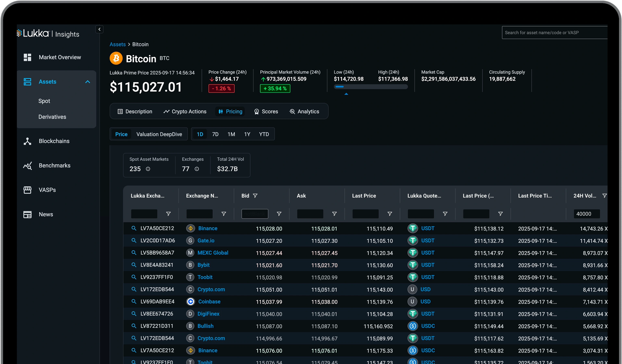
Task: Click magnifier icon for LV87221D311 row
Action: click(x=134, y=326)
